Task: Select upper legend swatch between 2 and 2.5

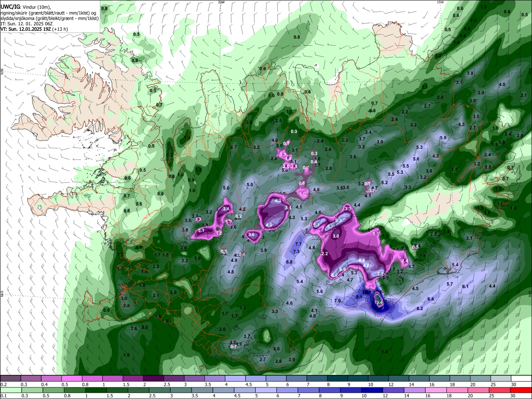Action: pyautogui.click(x=153, y=379)
